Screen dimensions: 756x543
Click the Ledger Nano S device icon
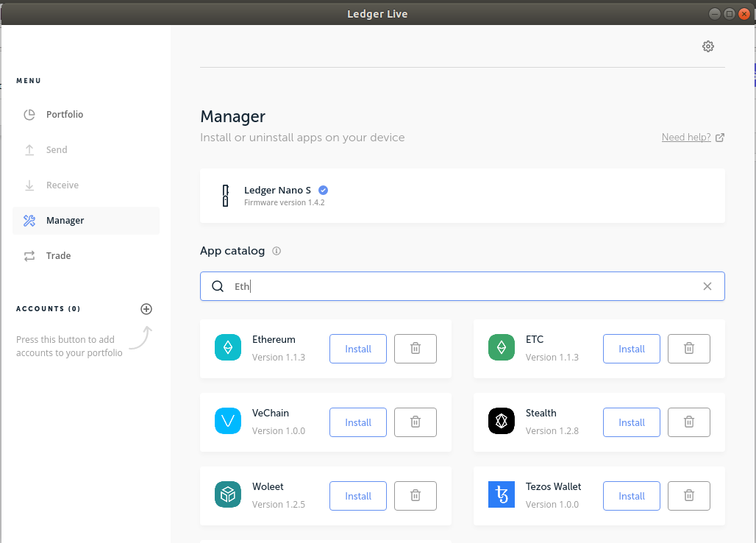(225, 196)
